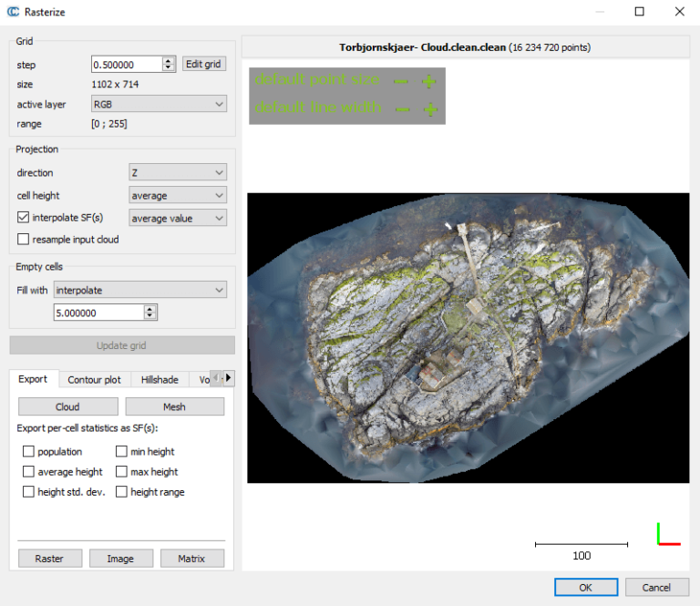Close the Rasterize window
The width and height of the screenshot is (700, 606).
tap(679, 12)
